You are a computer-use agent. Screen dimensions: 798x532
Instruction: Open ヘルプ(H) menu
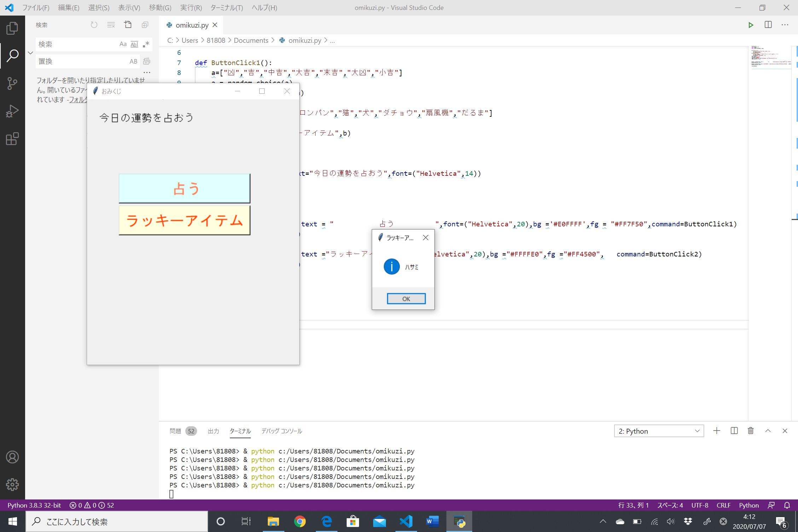coord(265,7)
